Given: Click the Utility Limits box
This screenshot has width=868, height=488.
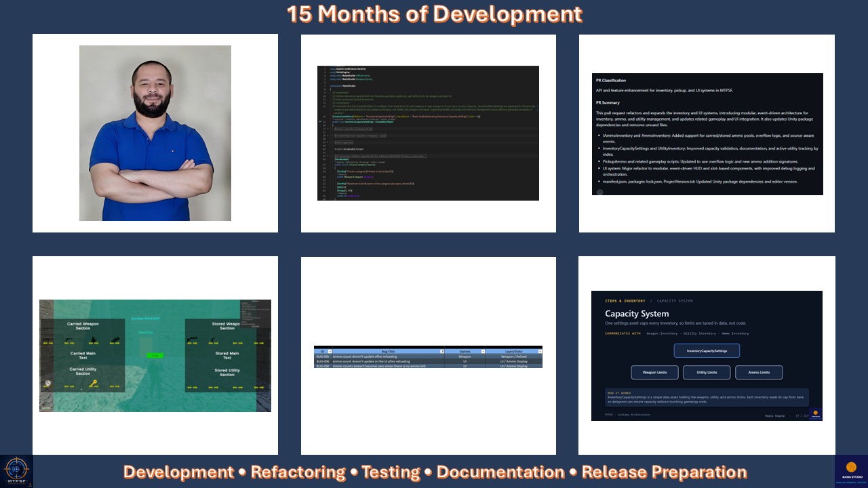Looking at the screenshot, I should pos(707,372).
